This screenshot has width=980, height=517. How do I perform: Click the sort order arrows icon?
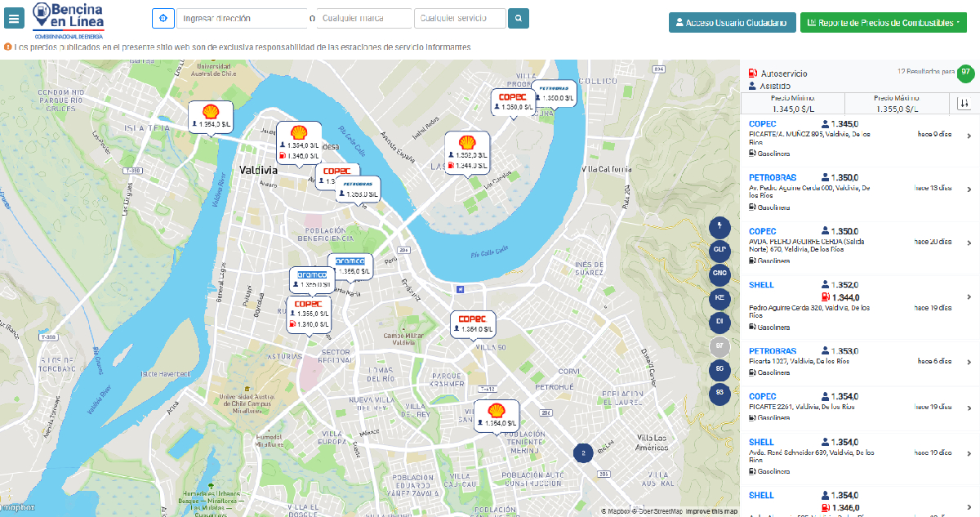(x=964, y=104)
